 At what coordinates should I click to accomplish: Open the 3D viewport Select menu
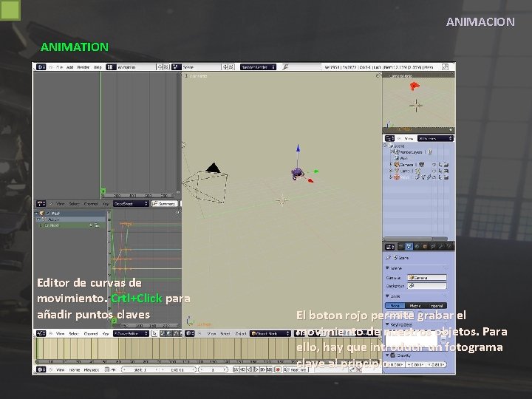tap(225, 334)
